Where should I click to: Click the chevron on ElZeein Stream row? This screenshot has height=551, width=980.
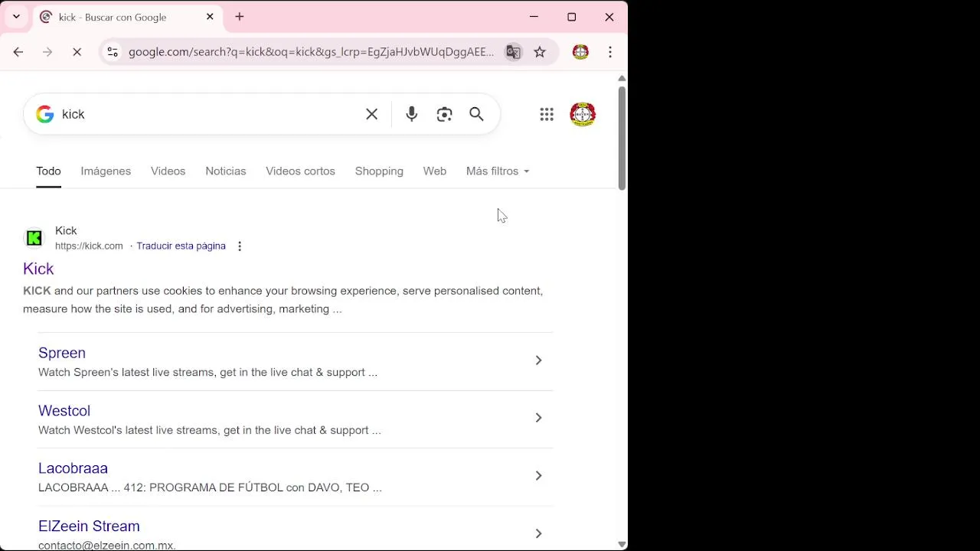tap(538, 533)
